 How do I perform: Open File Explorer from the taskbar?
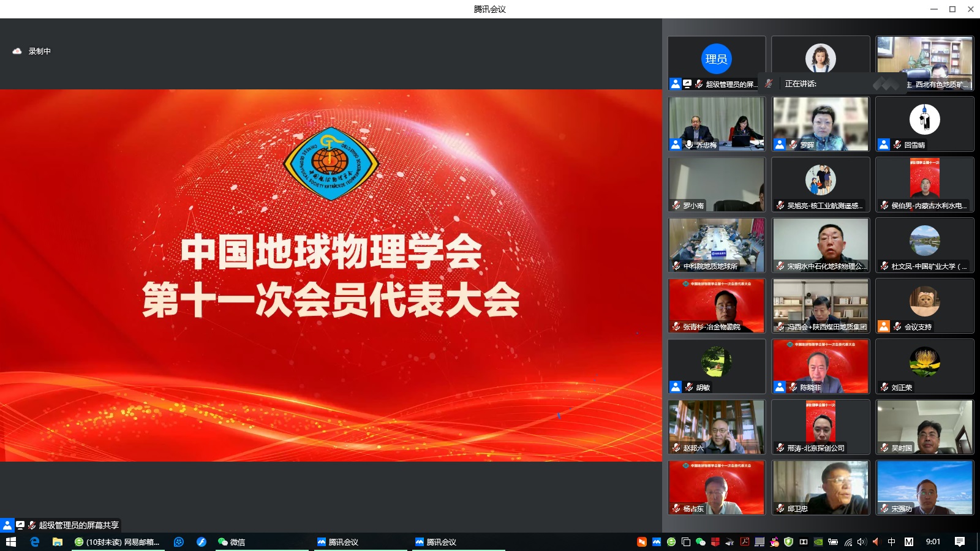point(58,542)
